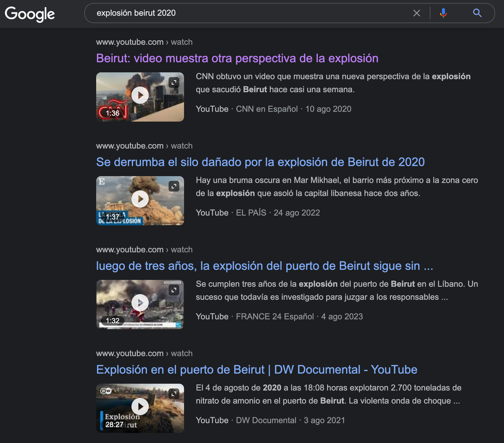The image size is (504, 443).
Task: Click the Google logo
Action: (x=30, y=14)
